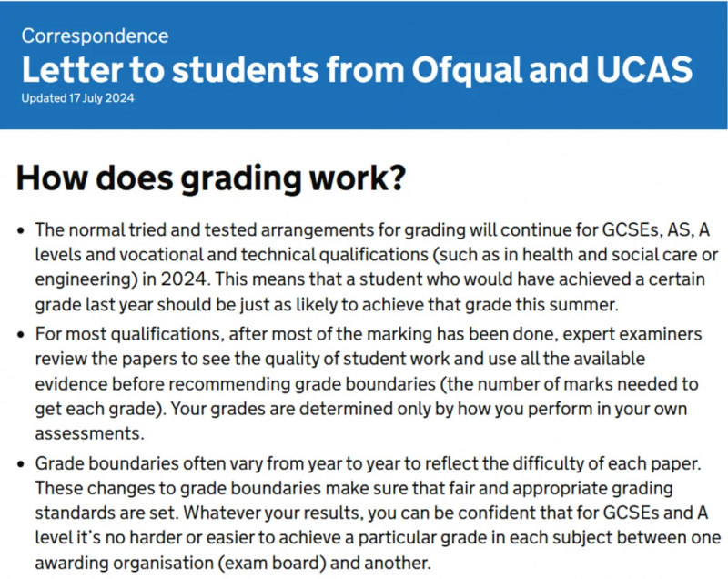
Task: Click the third bullet point marker
Action: point(20,464)
